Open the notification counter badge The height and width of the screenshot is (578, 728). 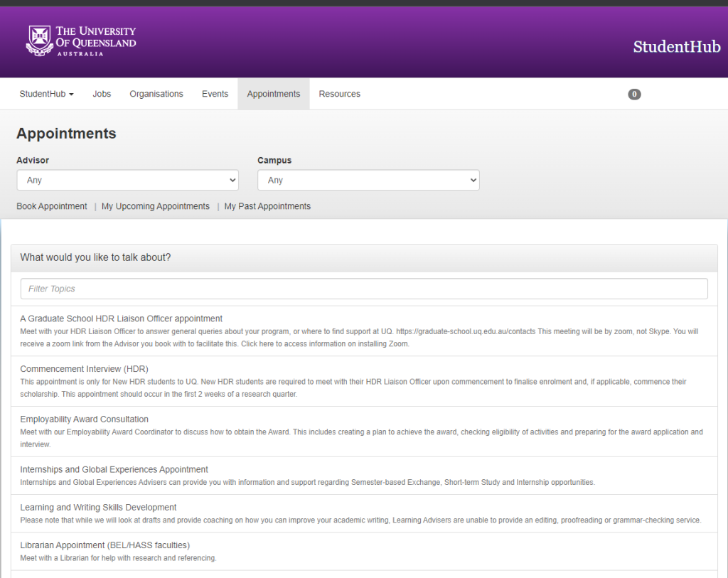pos(634,94)
